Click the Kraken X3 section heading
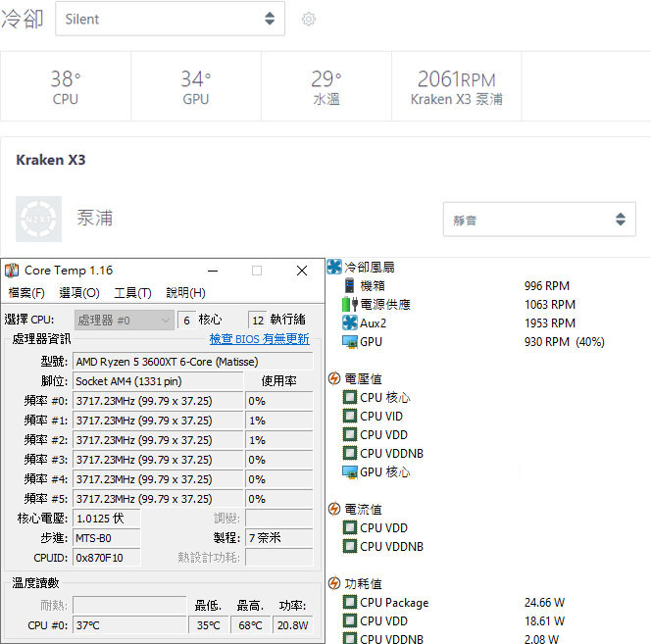Image resolution: width=651 pixels, height=644 pixels. coord(51,160)
